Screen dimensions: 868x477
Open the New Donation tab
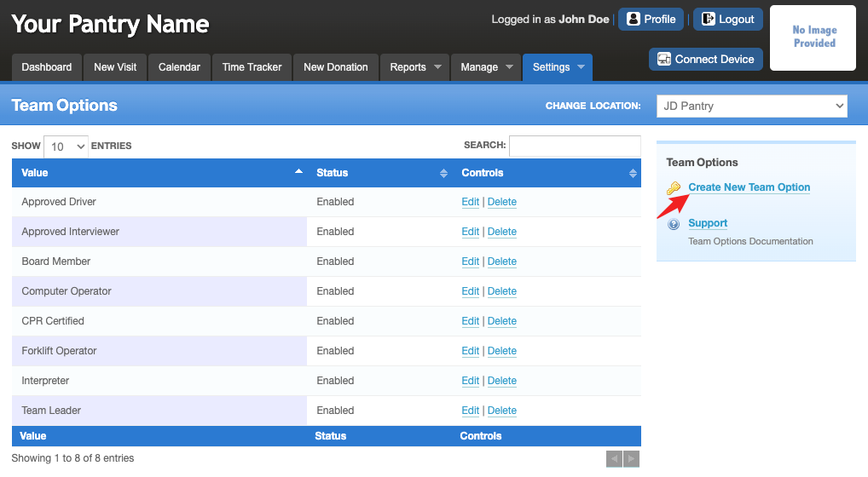pos(335,67)
